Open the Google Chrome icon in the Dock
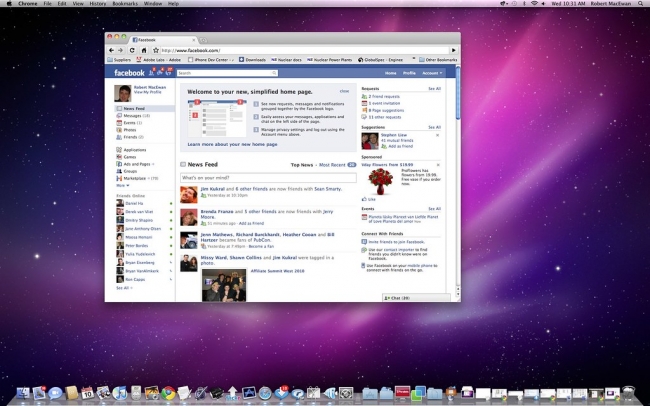 (x=168, y=392)
